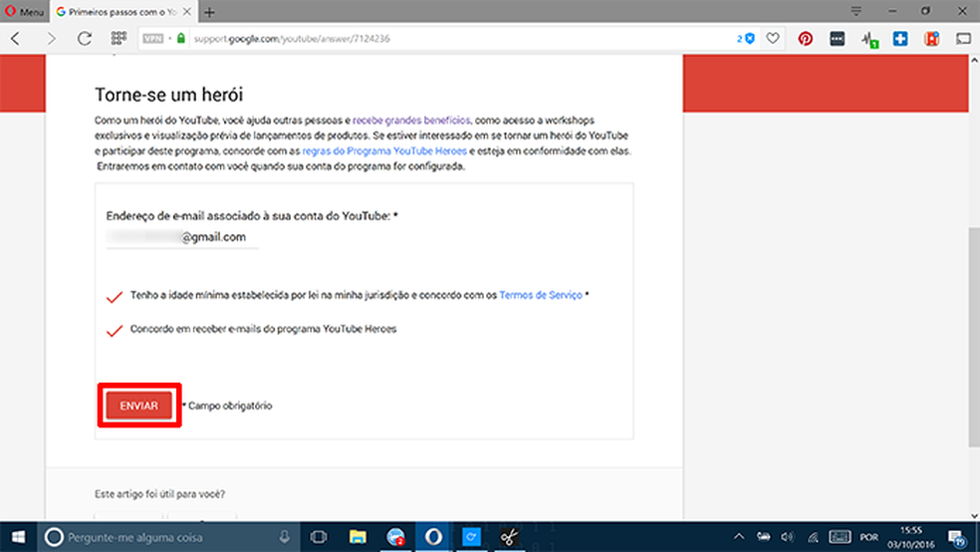980x552 pixels.
Task: Open a new tab with plus button
Action: pyautogui.click(x=209, y=12)
